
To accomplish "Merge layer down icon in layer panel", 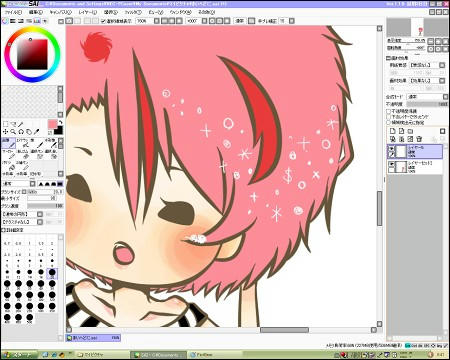I will [x=401, y=139].
